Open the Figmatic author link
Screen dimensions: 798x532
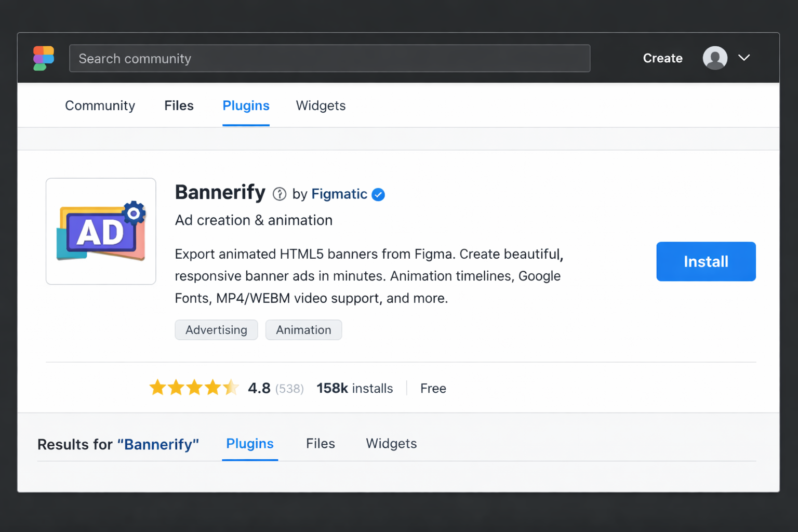339,194
